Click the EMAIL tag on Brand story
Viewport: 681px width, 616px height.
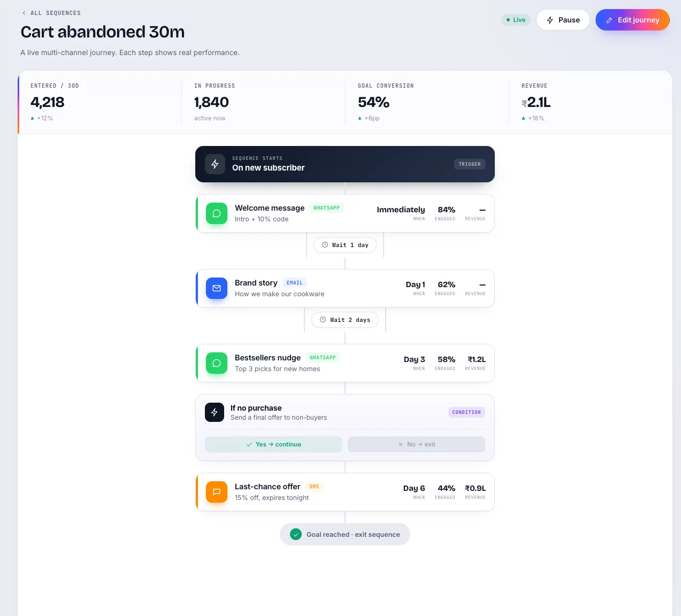pyautogui.click(x=294, y=283)
